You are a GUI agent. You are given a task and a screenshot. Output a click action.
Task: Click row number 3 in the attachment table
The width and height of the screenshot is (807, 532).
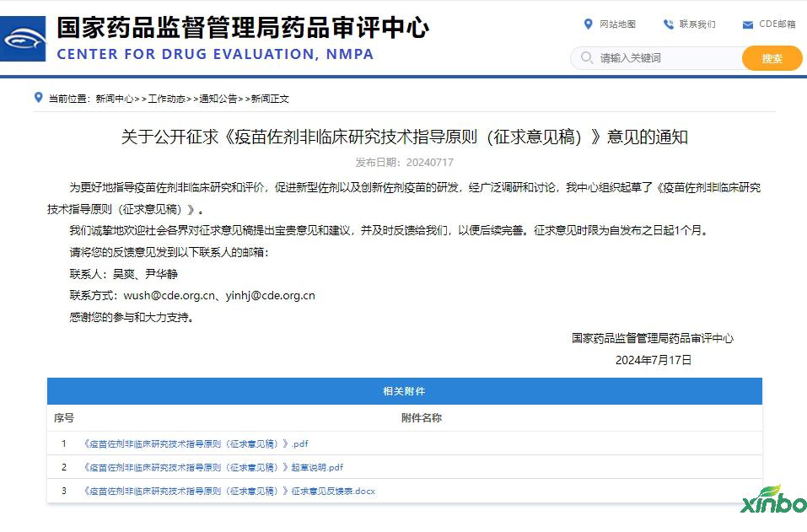[64, 491]
